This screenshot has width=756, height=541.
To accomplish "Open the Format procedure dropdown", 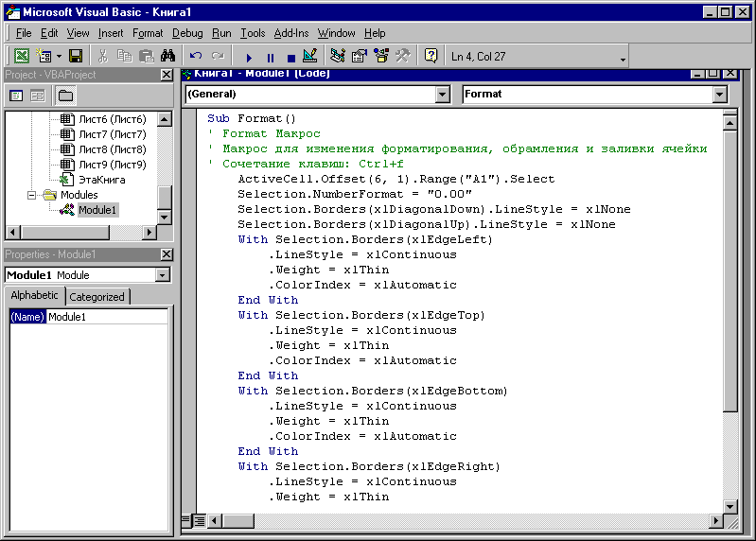I will [x=719, y=95].
